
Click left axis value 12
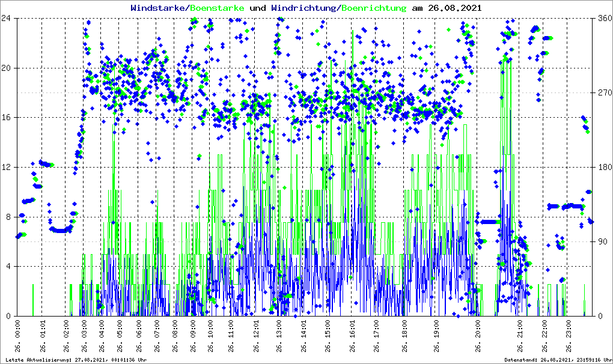(6, 167)
